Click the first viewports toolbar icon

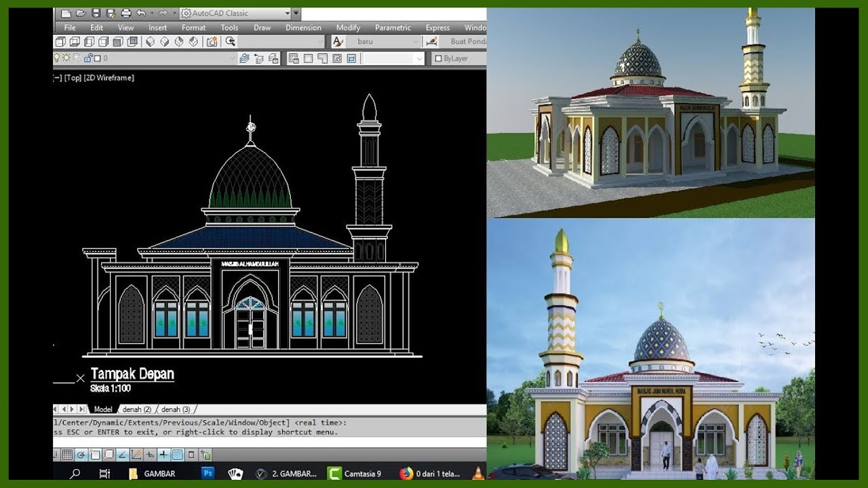(x=294, y=58)
